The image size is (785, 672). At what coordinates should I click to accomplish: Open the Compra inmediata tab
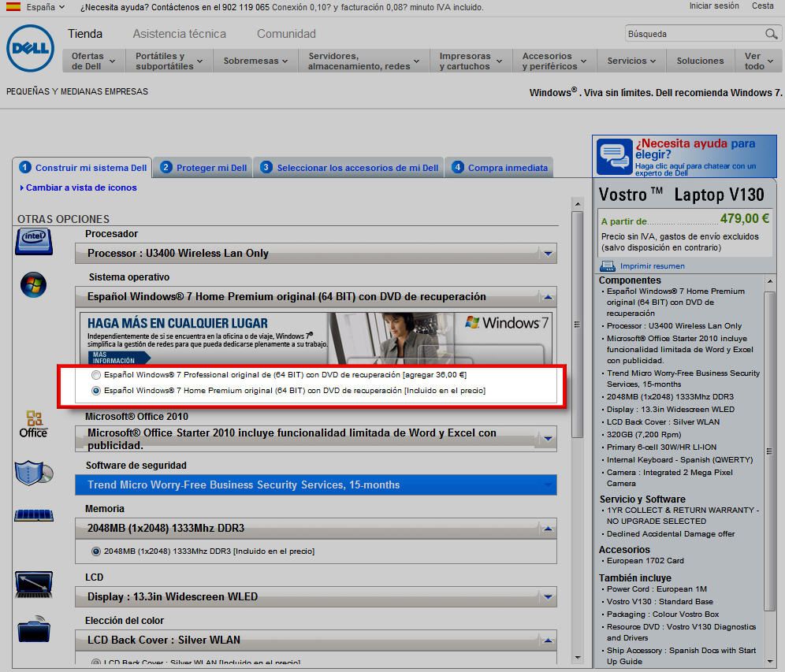pyautogui.click(x=499, y=168)
